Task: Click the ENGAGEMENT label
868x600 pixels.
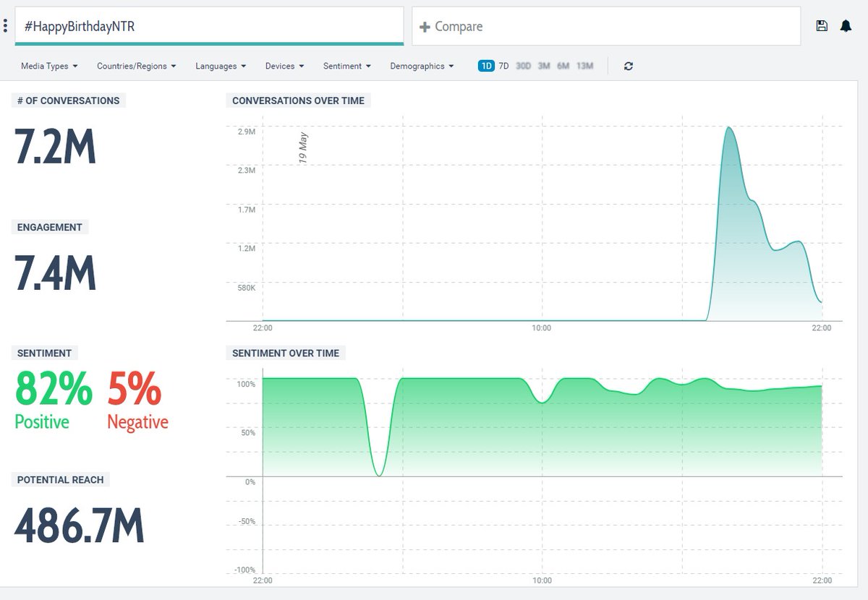Action: [50, 227]
